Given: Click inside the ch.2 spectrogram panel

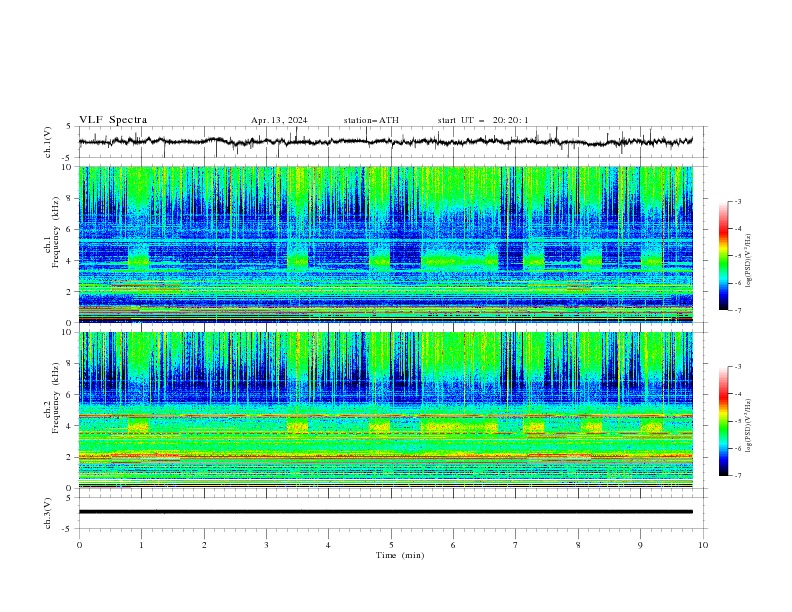Looking at the screenshot, I should 385,410.
